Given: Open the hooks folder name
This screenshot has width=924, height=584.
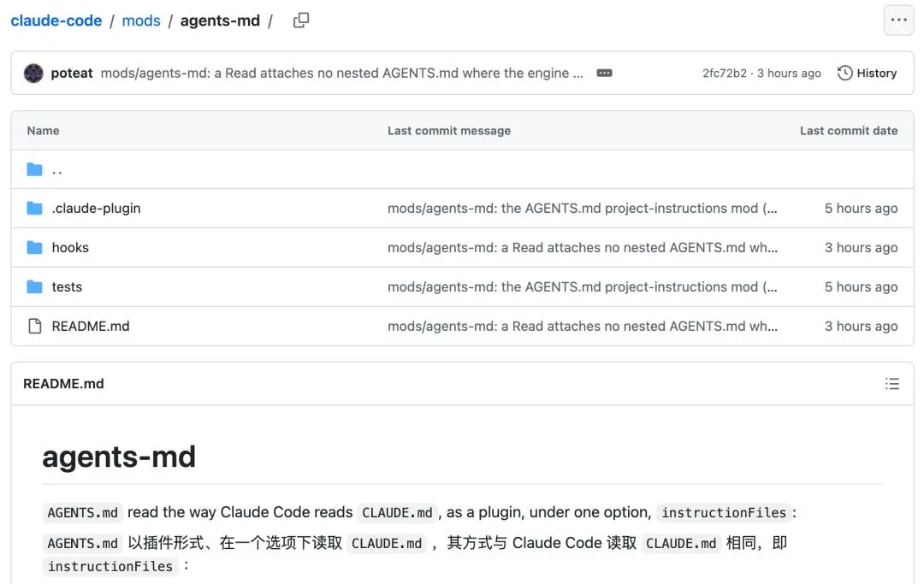Looking at the screenshot, I should (70, 248).
